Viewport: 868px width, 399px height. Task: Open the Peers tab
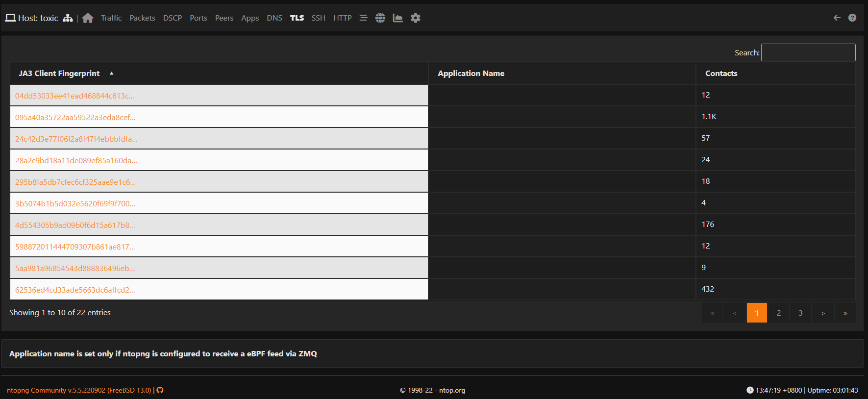224,18
